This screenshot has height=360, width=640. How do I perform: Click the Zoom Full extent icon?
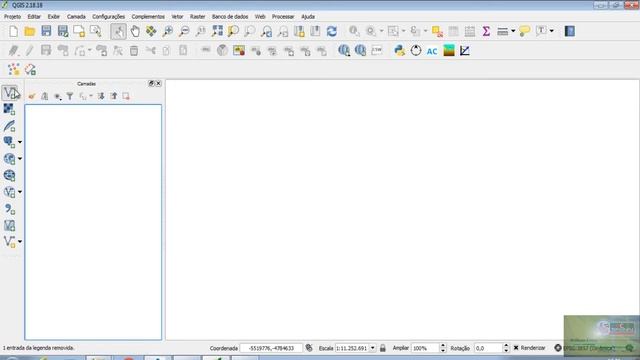tap(217, 31)
